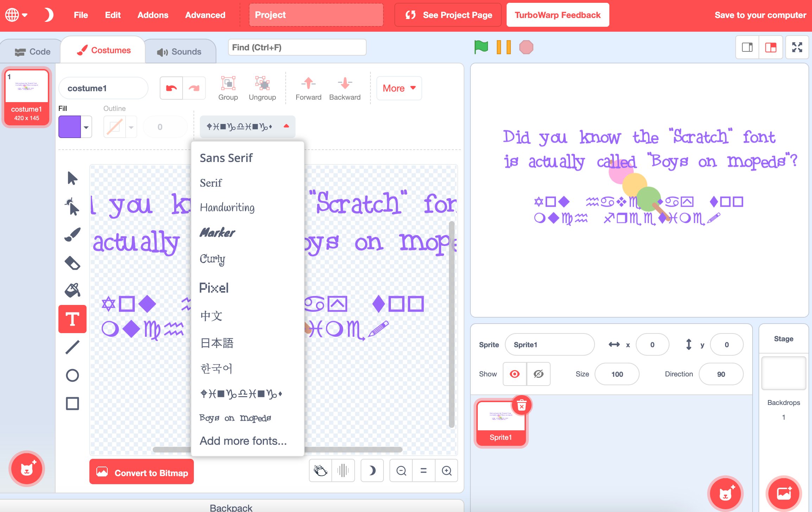Collapse the font selector dropdown
Screen dimensions: 812x512
(x=247, y=126)
